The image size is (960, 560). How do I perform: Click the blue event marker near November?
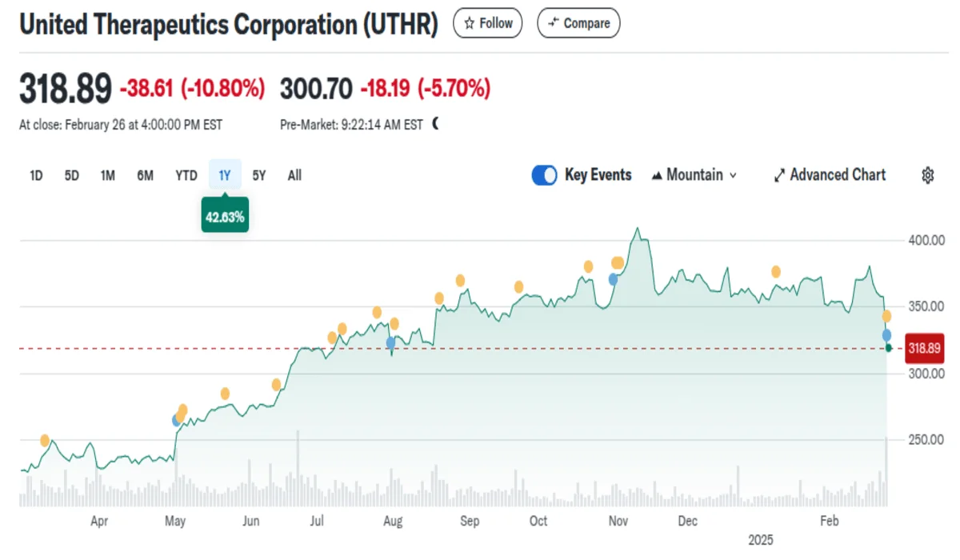[614, 279]
